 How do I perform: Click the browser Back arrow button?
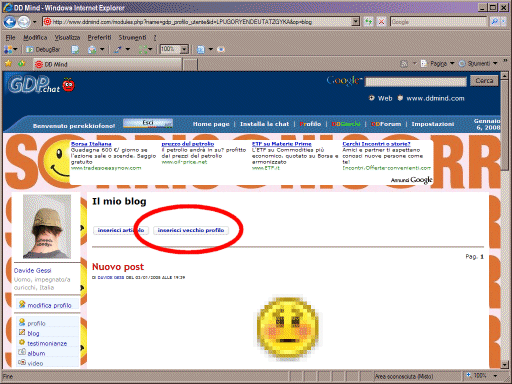(10, 22)
